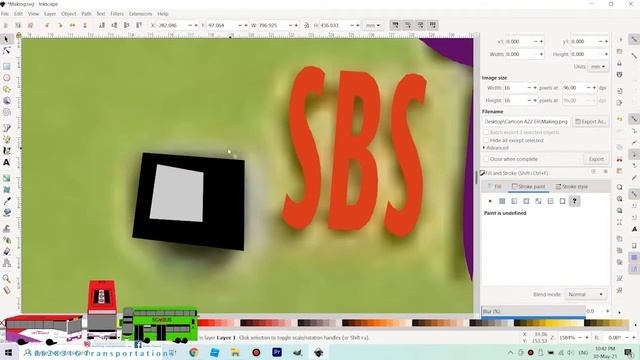This screenshot has height=360, width=640.
Task: Select the Connector tool
Action: [7, 263]
